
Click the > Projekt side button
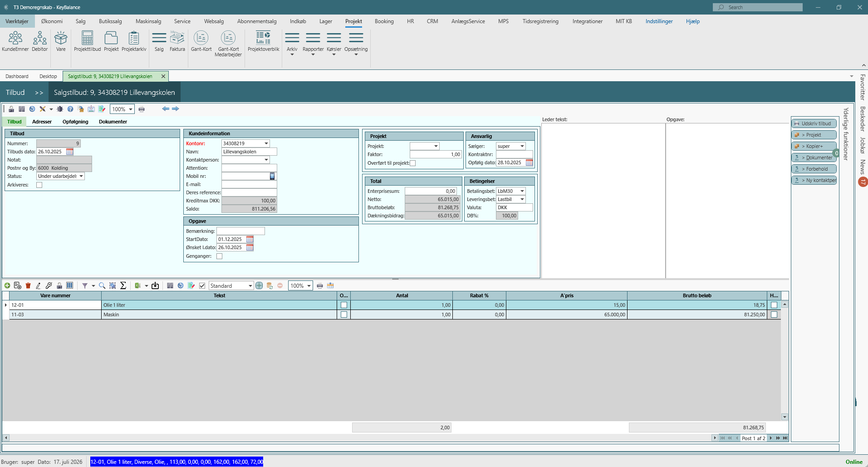pyautogui.click(x=814, y=135)
